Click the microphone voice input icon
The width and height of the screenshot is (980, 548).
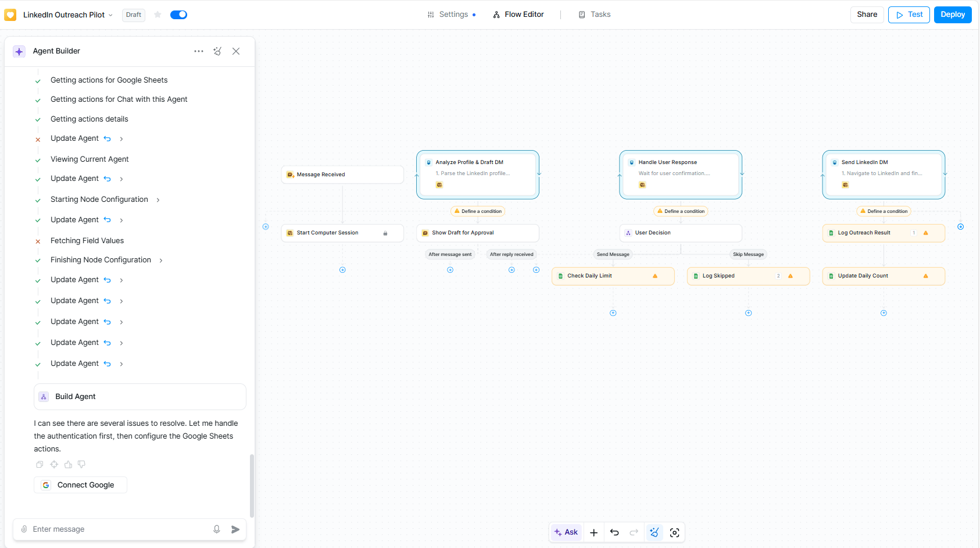click(217, 529)
